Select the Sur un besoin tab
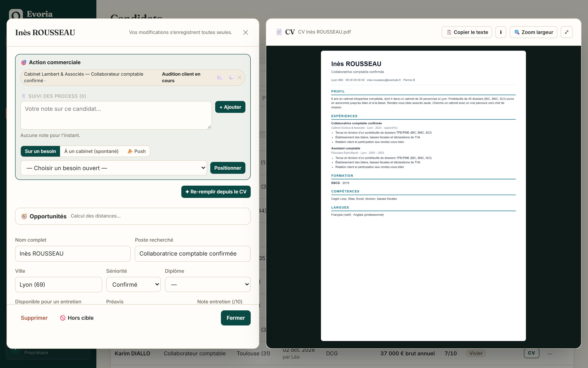 click(x=40, y=151)
